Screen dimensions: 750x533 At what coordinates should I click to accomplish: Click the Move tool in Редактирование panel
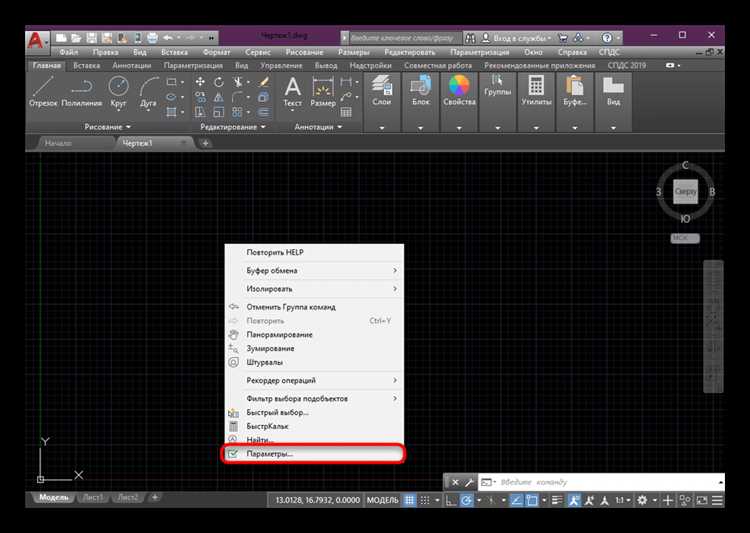click(x=200, y=82)
